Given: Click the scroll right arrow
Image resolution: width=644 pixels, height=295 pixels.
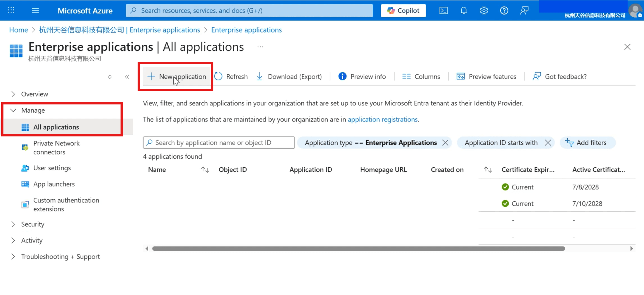Looking at the screenshot, I should (x=631, y=248).
